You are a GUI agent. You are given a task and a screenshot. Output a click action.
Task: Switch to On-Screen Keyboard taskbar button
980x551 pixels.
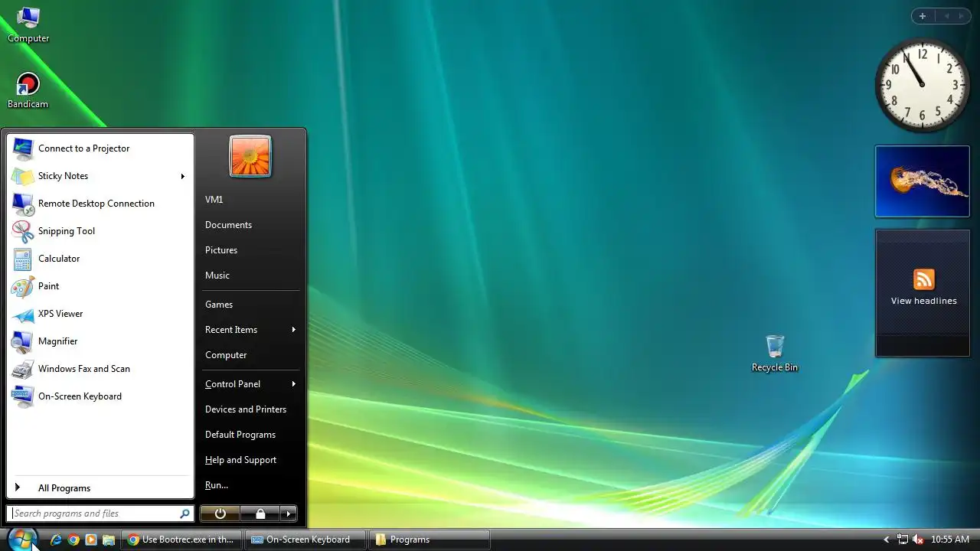coord(306,540)
